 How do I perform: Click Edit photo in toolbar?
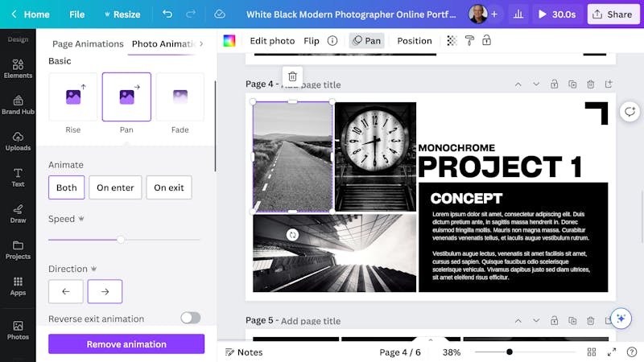point(272,41)
